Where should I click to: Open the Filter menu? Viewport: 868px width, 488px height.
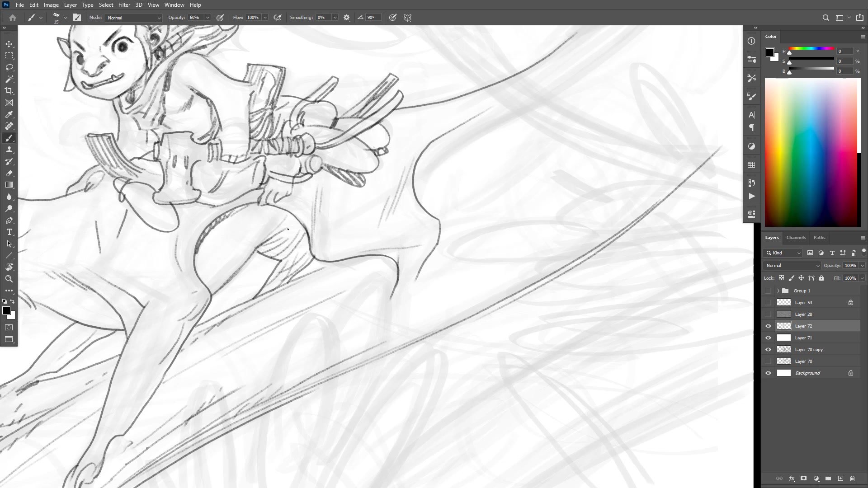coord(124,5)
